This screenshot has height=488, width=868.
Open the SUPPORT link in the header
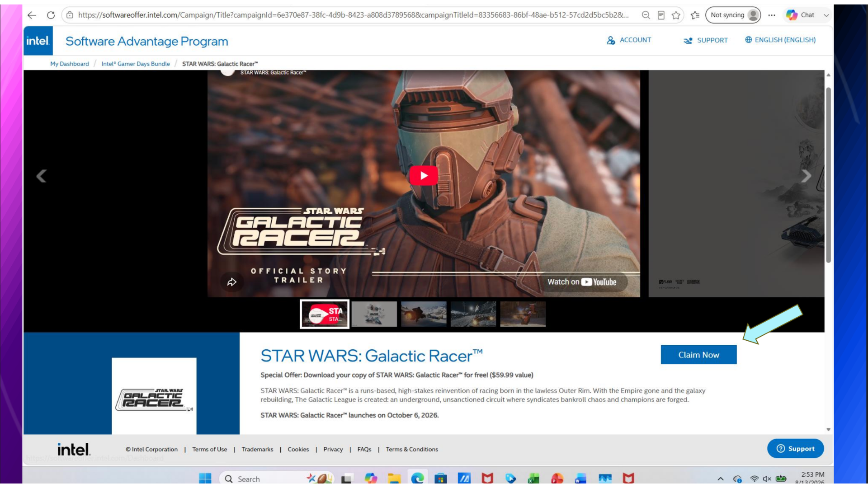706,40
